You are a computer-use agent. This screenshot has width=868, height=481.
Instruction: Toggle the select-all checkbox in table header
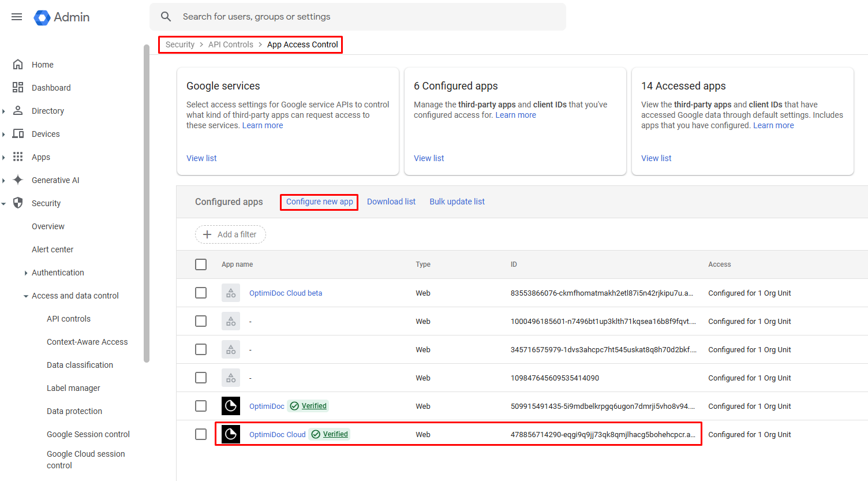coord(201,264)
